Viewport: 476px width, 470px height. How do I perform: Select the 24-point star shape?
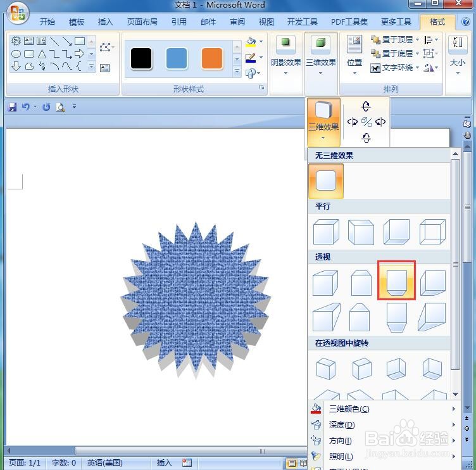point(16,41)
